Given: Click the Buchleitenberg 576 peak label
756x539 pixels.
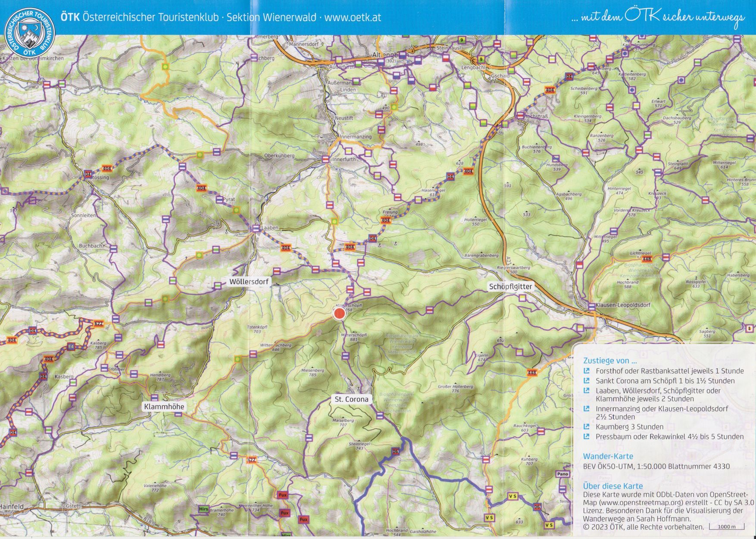Looking at the screenshot, I should tap(537, 149).
